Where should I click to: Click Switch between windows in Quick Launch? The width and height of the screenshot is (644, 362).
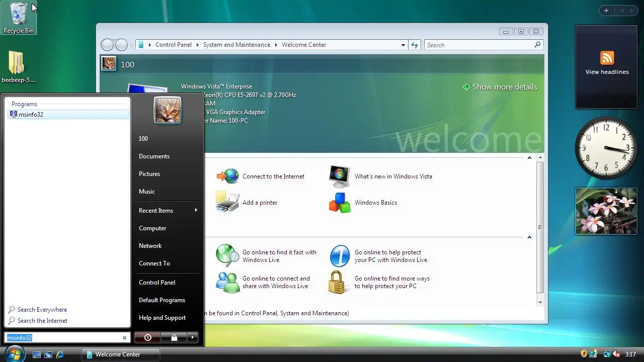coord(48,354)
